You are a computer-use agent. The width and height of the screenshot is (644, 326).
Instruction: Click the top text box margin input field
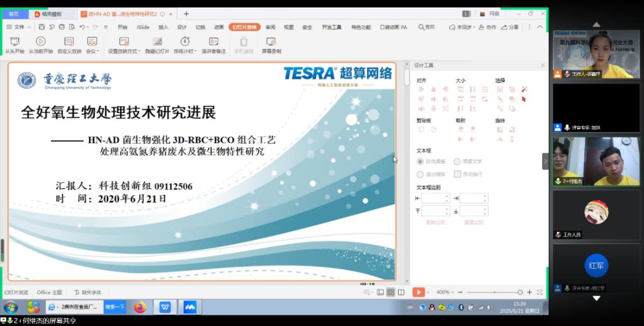(x=436, y=211)
